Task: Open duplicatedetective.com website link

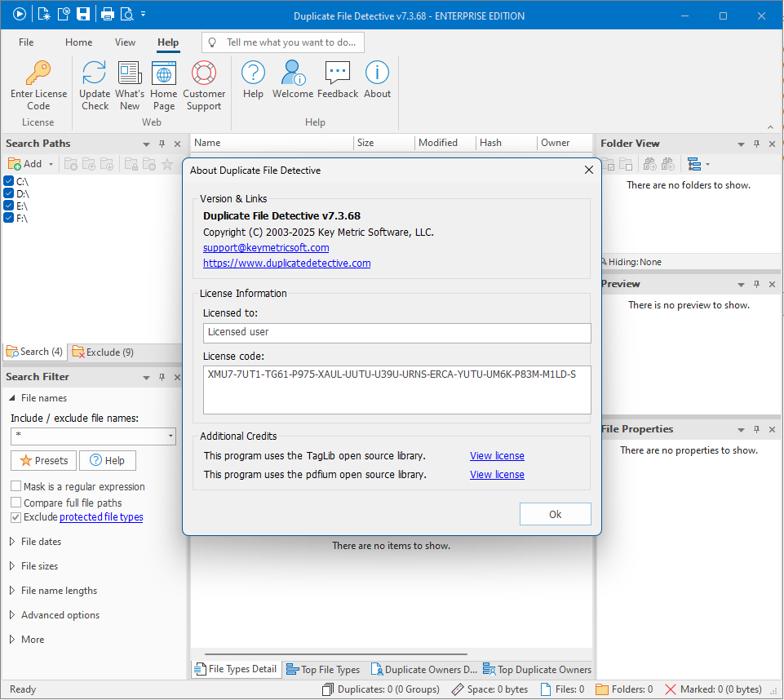Action: pos(286,263)
